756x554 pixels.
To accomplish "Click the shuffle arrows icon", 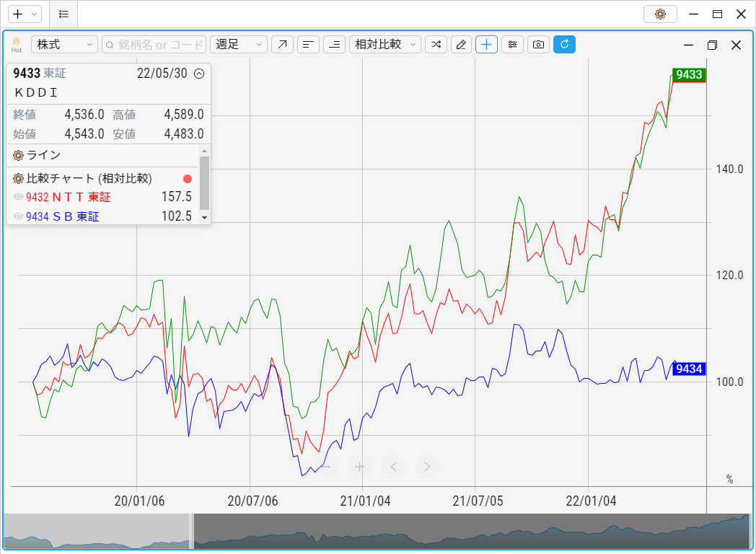I will (436, 44).
